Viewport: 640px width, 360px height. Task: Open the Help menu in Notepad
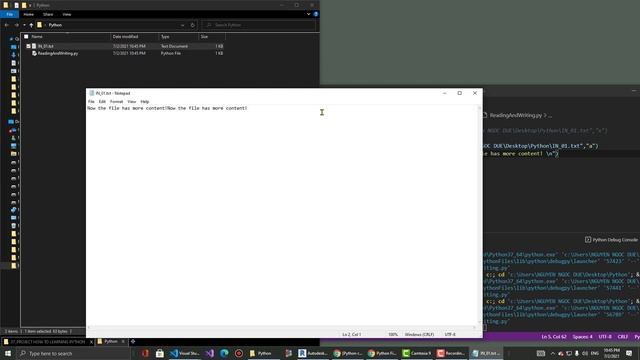pos(144,102)
